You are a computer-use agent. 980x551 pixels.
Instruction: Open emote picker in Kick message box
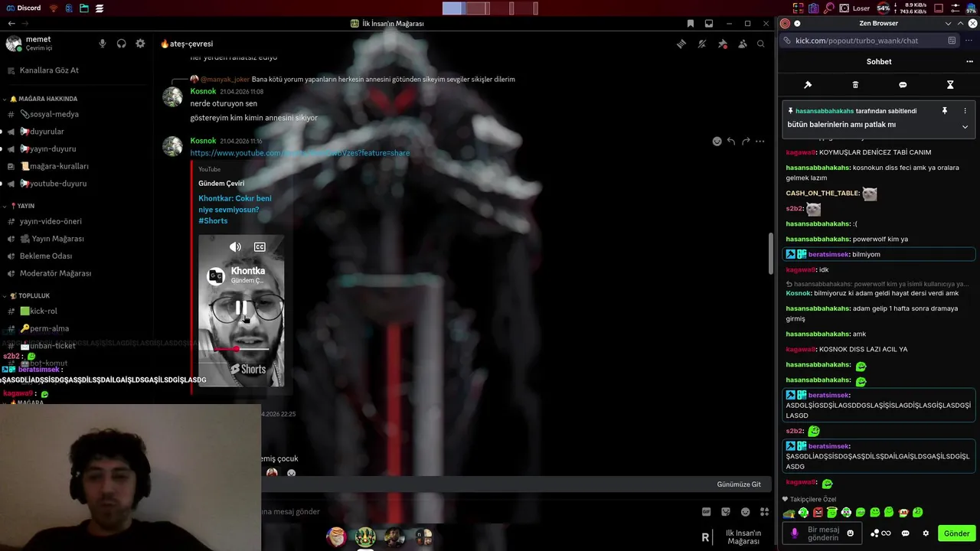[x=850, y=533]
